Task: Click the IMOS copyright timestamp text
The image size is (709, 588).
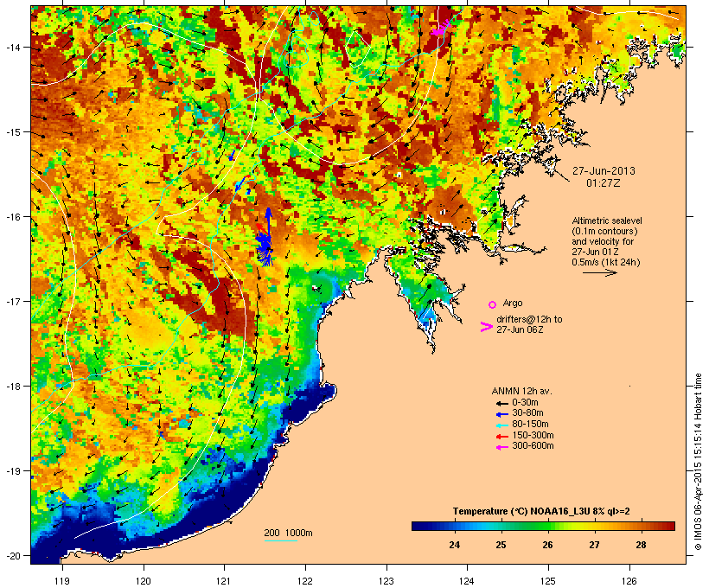Action: pos(698,462)
